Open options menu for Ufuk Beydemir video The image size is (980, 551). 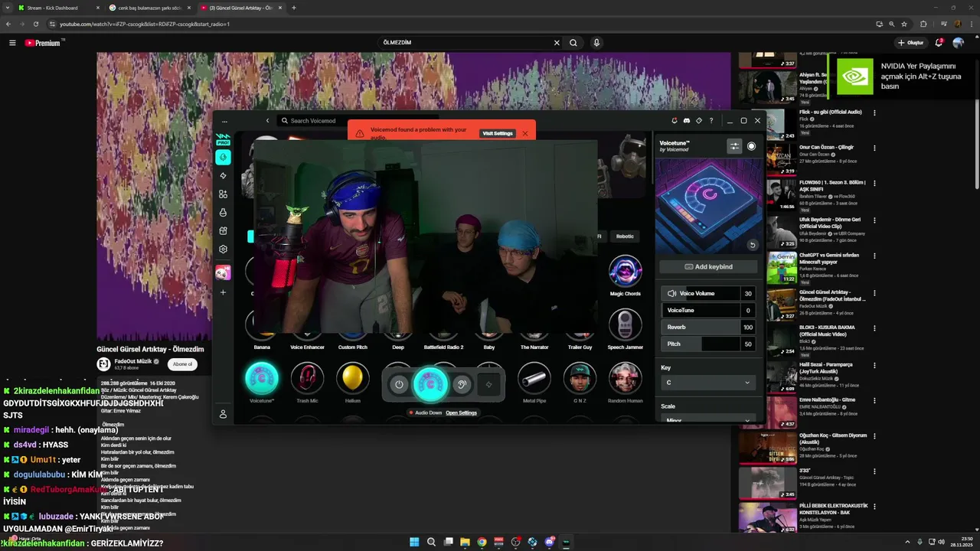874,220
